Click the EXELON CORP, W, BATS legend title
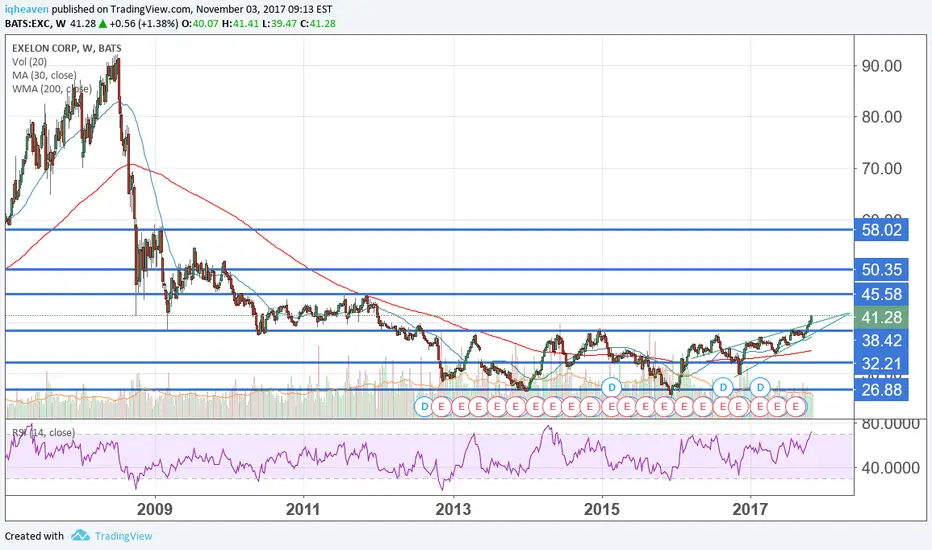Screen dimensions: 932x550 tap(67, 48)
